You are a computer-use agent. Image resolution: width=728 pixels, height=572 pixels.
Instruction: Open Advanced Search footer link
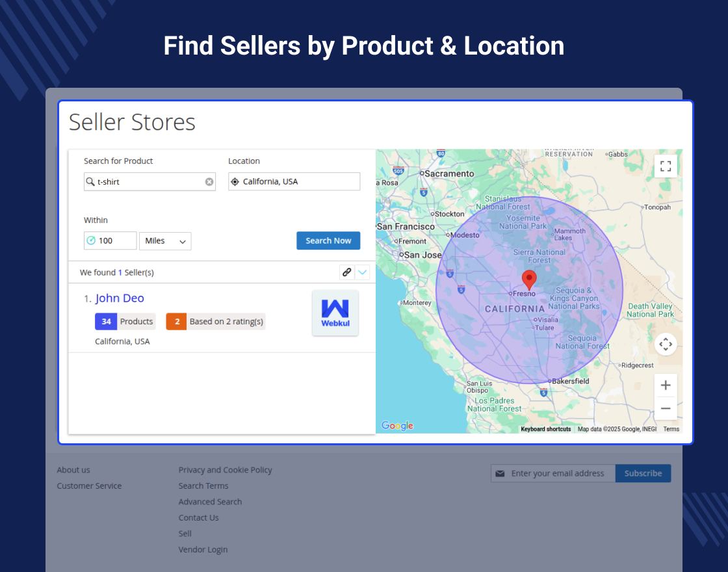point(210,501)
